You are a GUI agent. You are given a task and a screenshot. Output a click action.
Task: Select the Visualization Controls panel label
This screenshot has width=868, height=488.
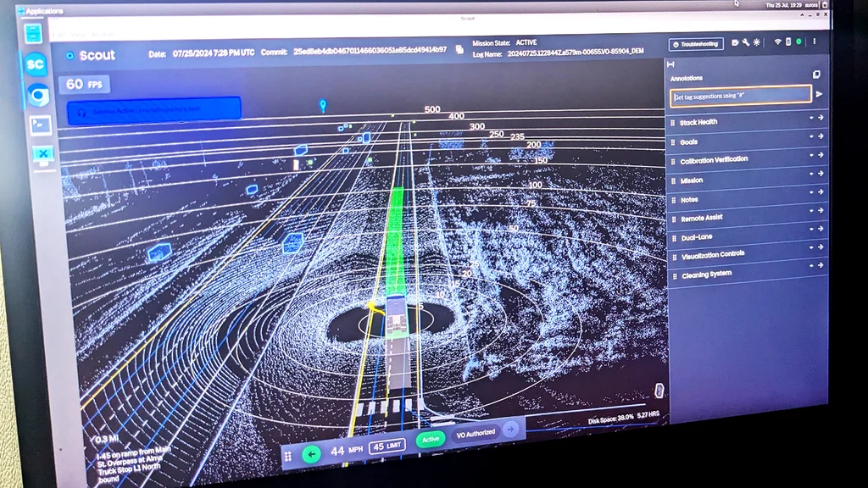[x=713, y=255]
